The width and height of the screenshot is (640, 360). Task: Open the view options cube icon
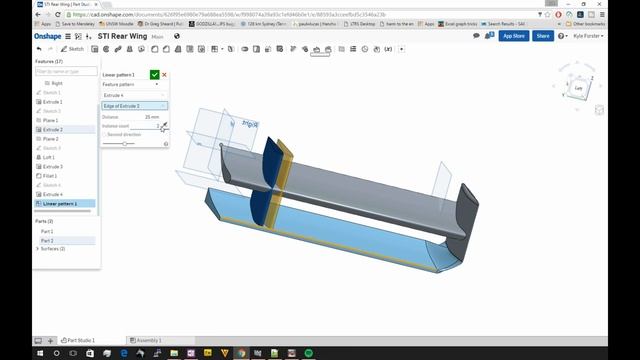pyautogui.click(x=599, y=110)
